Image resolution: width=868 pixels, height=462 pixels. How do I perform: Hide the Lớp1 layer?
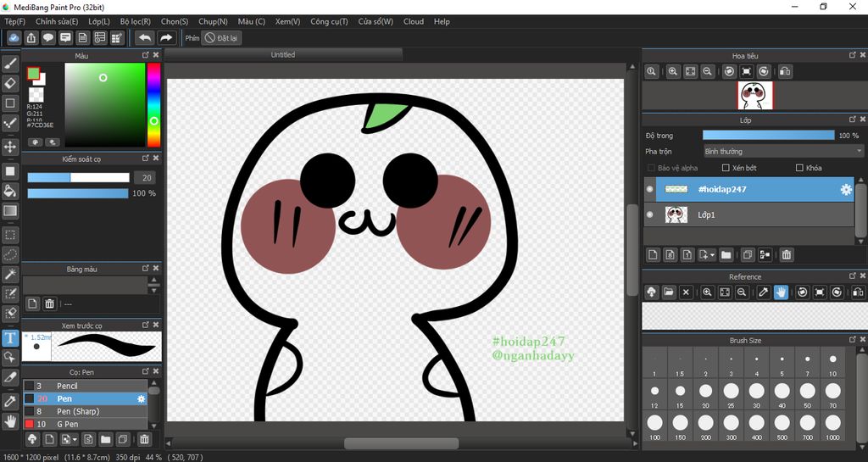click(650, 214)
